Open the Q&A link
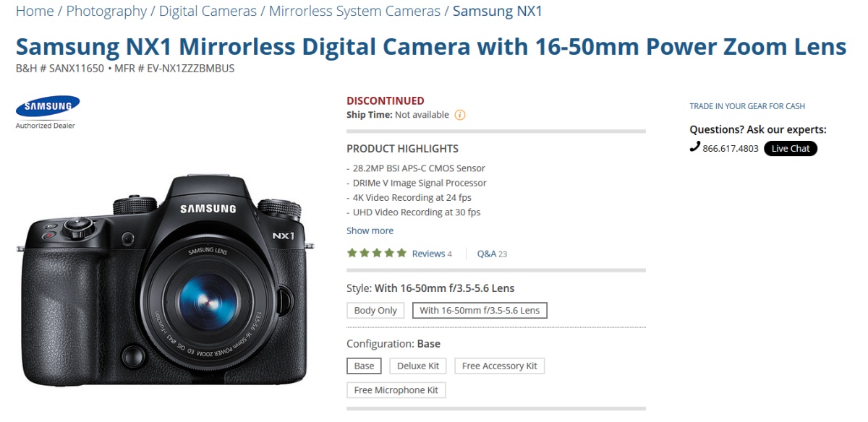The width and height of the screenshot is (868, 422). pos(492,254)
